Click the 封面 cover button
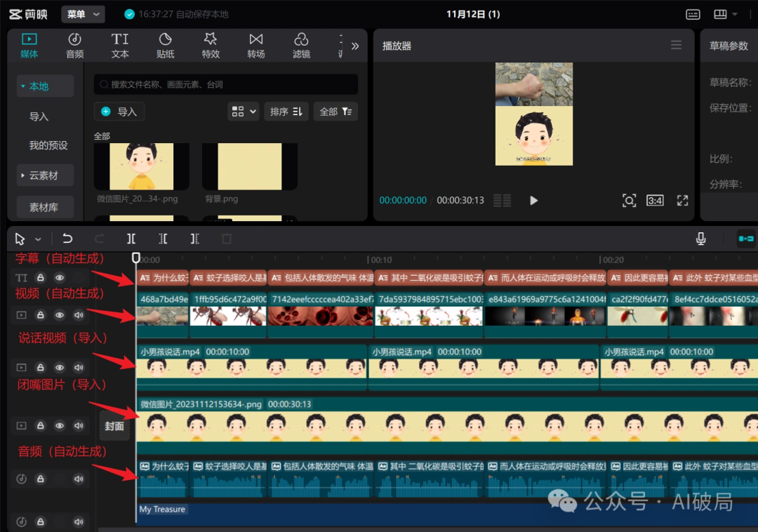Screen dimensions: 758x532 click(114, 426)
